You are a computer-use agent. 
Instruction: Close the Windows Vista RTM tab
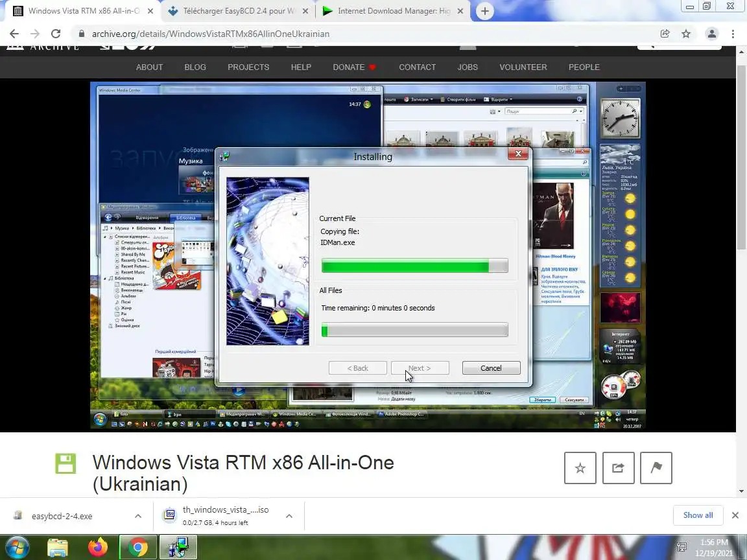click(x=150, y=11)
